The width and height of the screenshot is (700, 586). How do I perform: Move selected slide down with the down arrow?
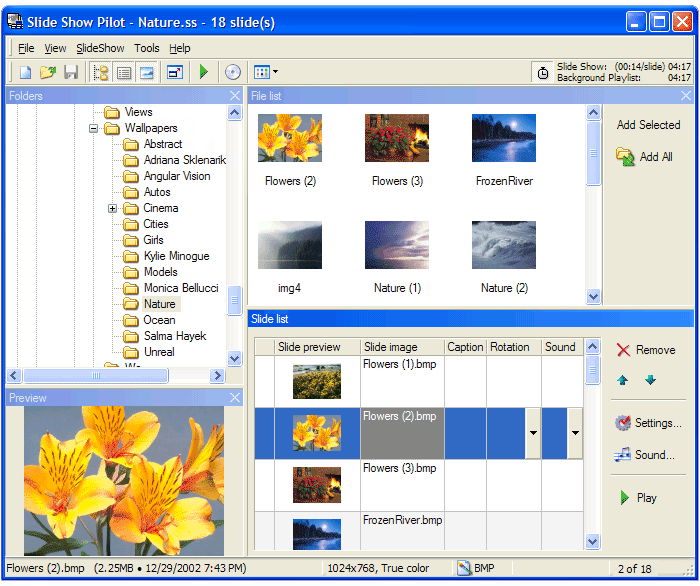coord(650,380)
